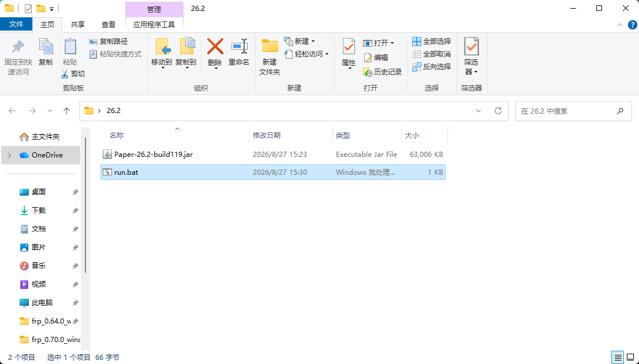Click the navigation pane scrollbar

(85, 205)
